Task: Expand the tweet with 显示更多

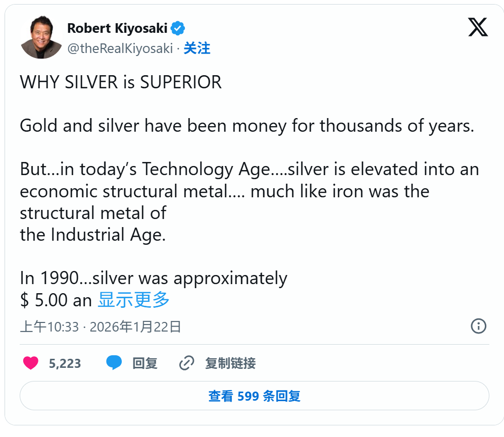Action: pos(133,300)
